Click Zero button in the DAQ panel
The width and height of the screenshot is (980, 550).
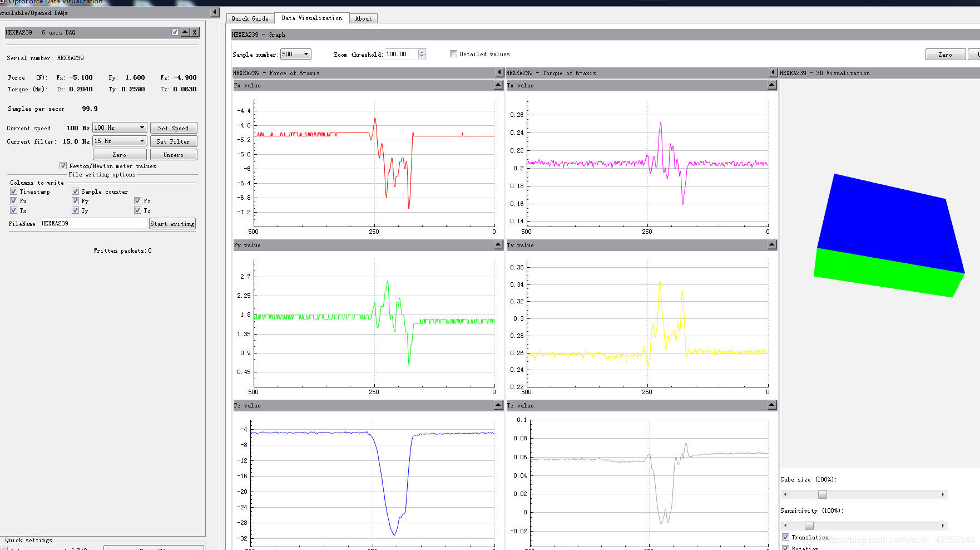[120, 155]
